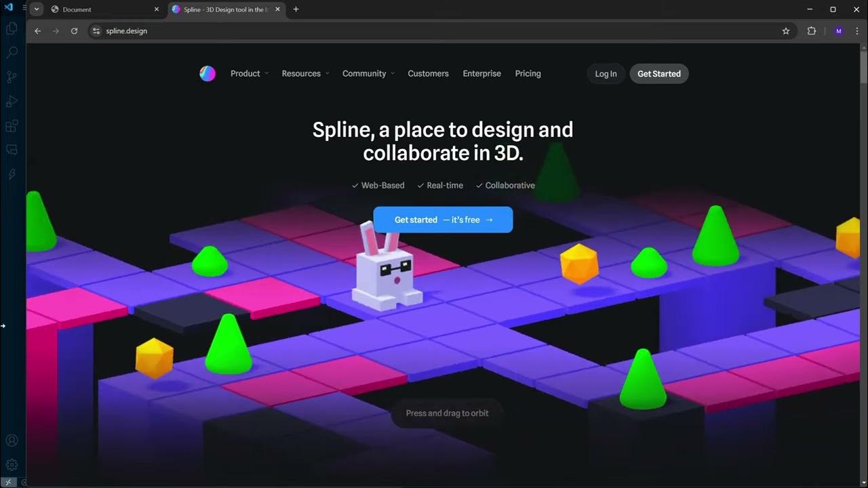Reload the spline.design page
This screenshot has width=868, height=488.
click(x=74, y=31)
